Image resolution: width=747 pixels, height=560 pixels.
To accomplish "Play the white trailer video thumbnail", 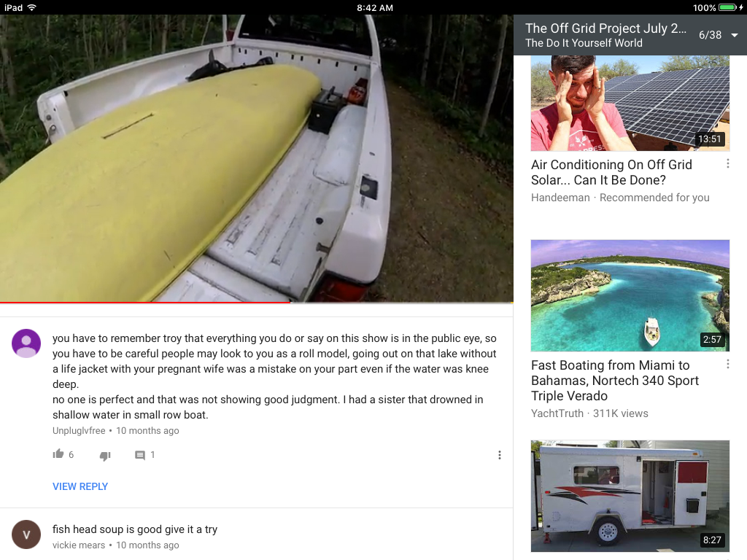I will [x=630, y=496].
